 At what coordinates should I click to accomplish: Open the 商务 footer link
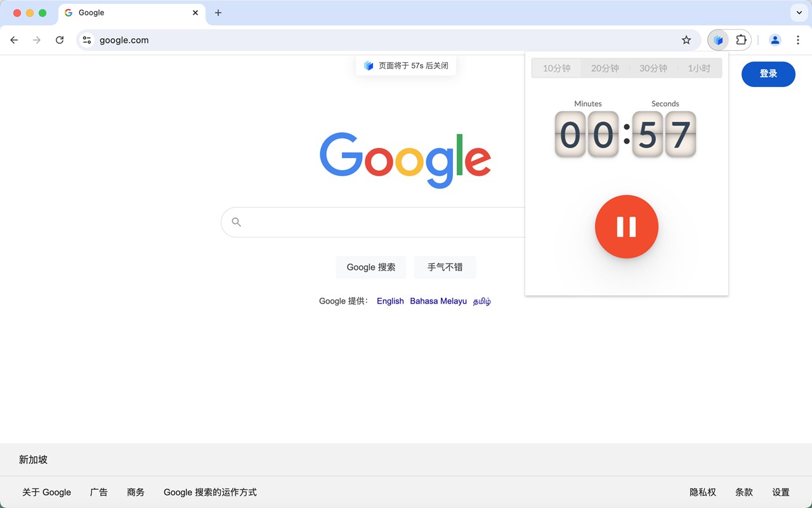(x=136, y=492)
